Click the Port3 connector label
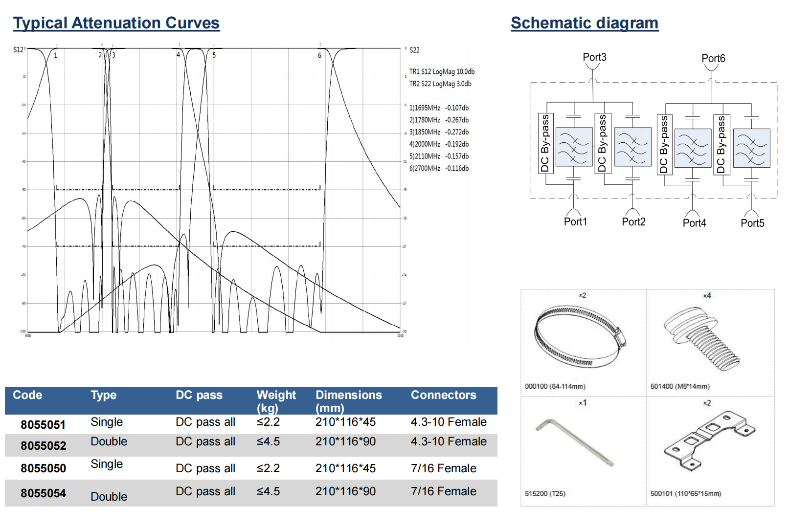 pyautogui.click(x=594, y=57)
